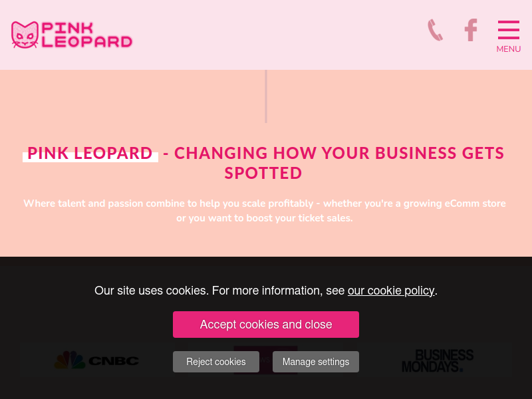The image size is (532, 399).
Task: Open the hamburger menu bars icon
Action: [x=508, y=30]
